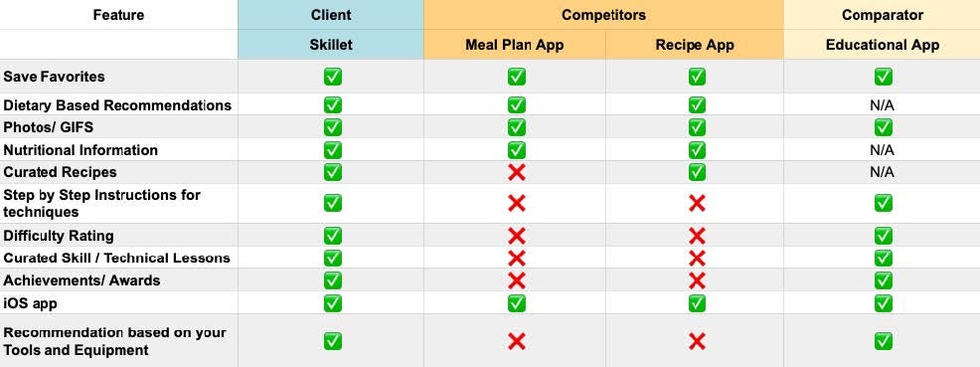The width and height of the screenshot is (980, 367).
Task: Click Educational App's iOS app checkmark
Action: coord(883,303)
